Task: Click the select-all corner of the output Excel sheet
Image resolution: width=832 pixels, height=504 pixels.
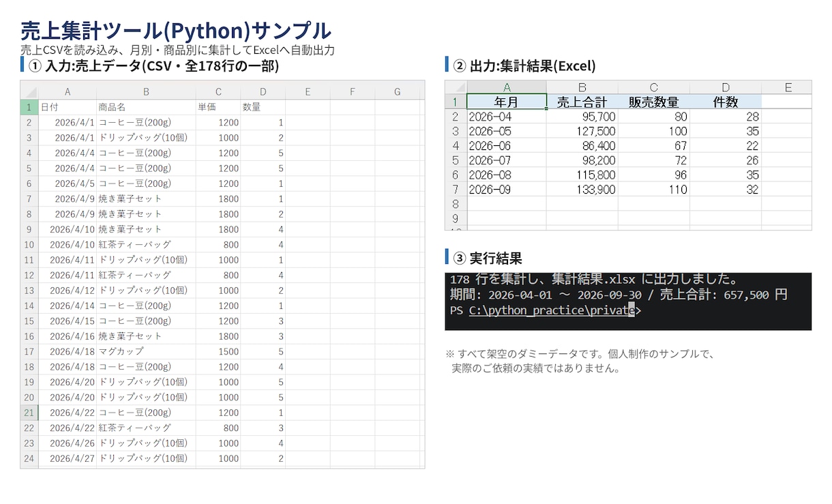Action: click(x=456, y=87)
